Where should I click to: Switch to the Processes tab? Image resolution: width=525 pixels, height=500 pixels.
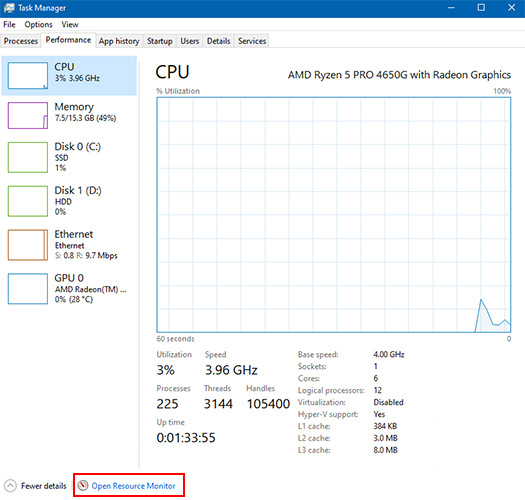[21, 41]
